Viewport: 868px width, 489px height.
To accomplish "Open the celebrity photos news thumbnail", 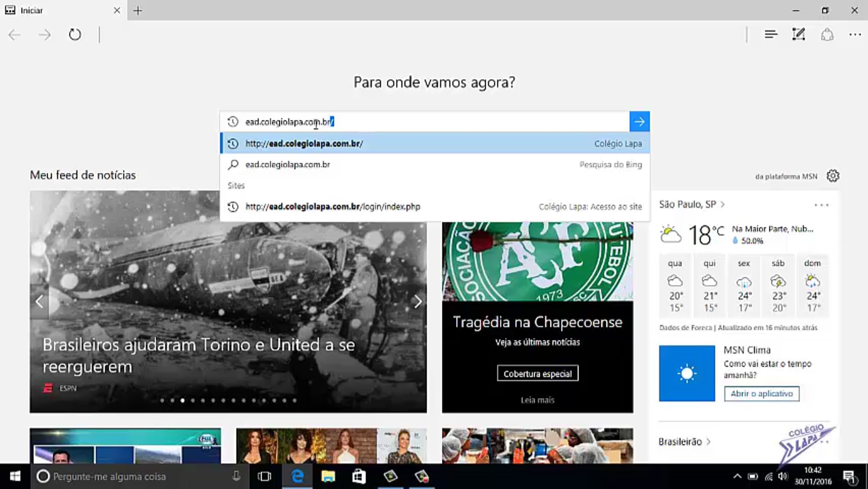I will tap(331, 446).
